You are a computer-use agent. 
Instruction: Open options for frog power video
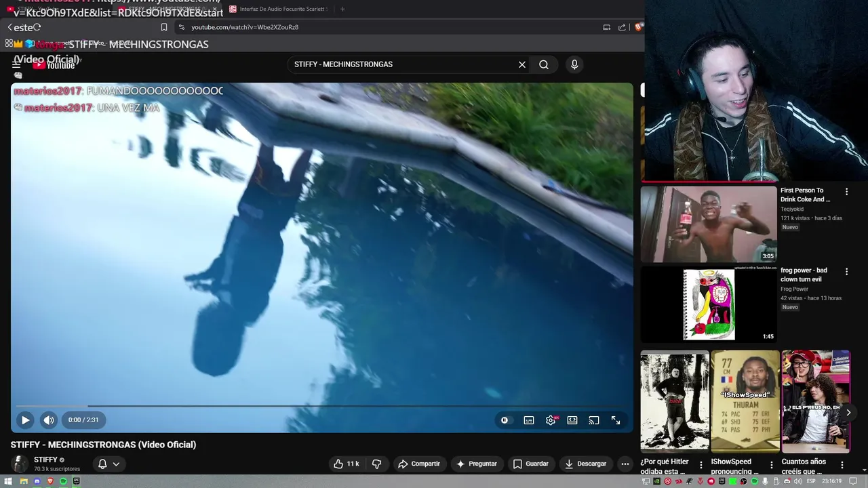(846, 272)
